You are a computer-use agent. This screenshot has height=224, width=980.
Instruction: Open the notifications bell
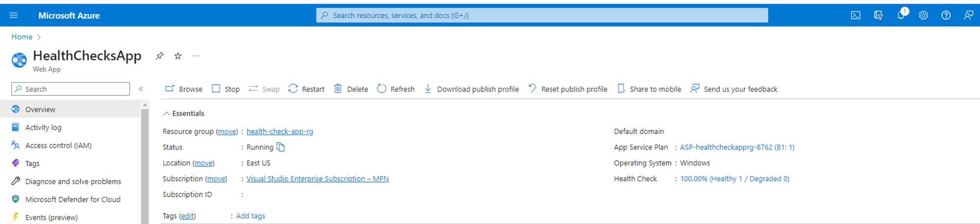pos(901,15)
